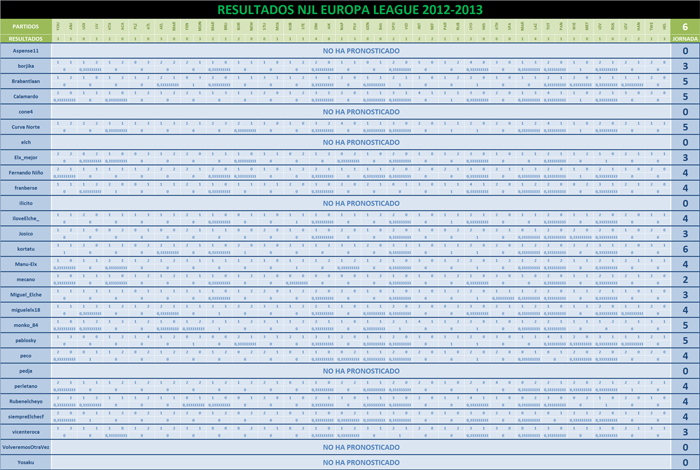
Task: Click the score 5 for Brabantlaan
Action: click(x=685, y=81)
